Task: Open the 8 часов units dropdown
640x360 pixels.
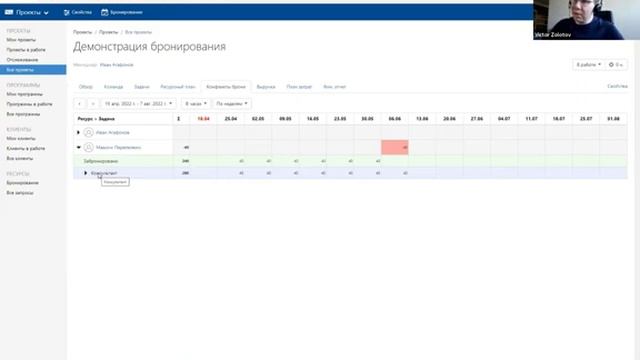Action: tap(196, 104)
